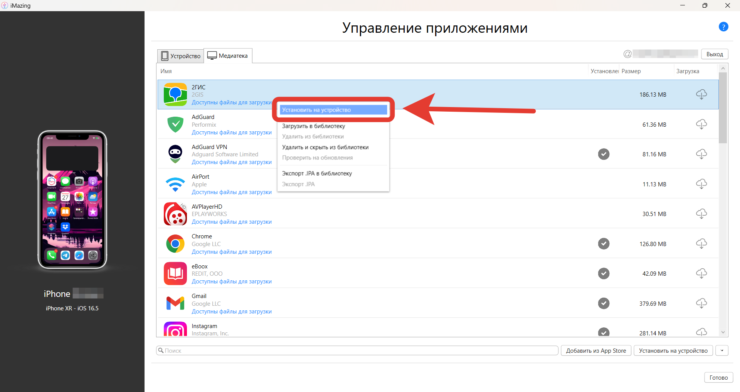Click the eBoox app icon

[175, 274]
